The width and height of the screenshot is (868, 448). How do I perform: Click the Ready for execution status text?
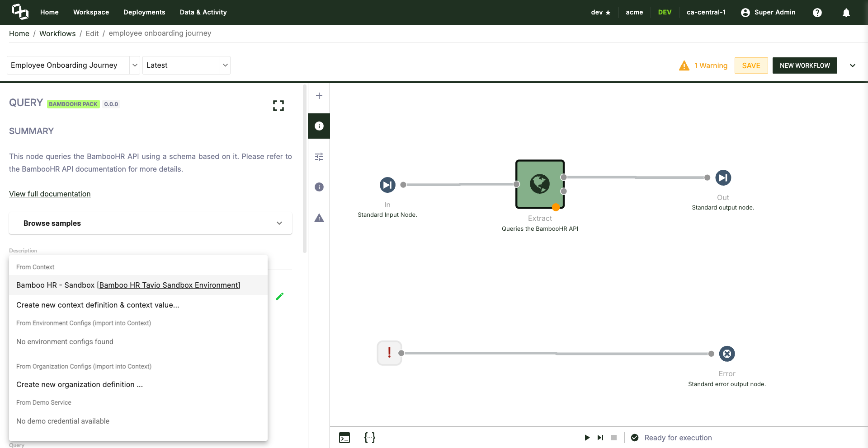(x=678, y=438)
